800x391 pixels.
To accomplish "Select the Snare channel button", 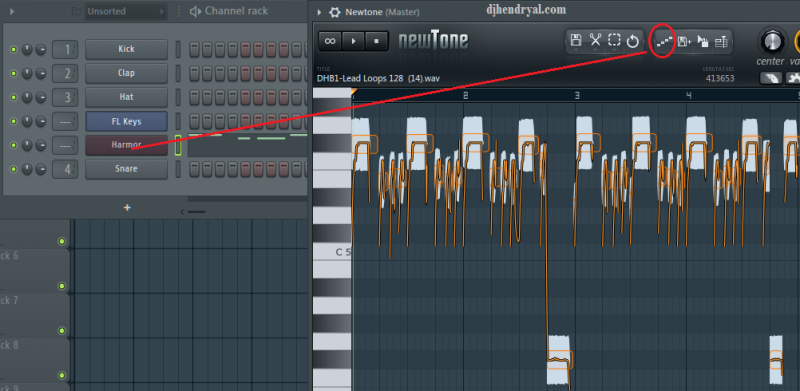I will click(126, 169).
